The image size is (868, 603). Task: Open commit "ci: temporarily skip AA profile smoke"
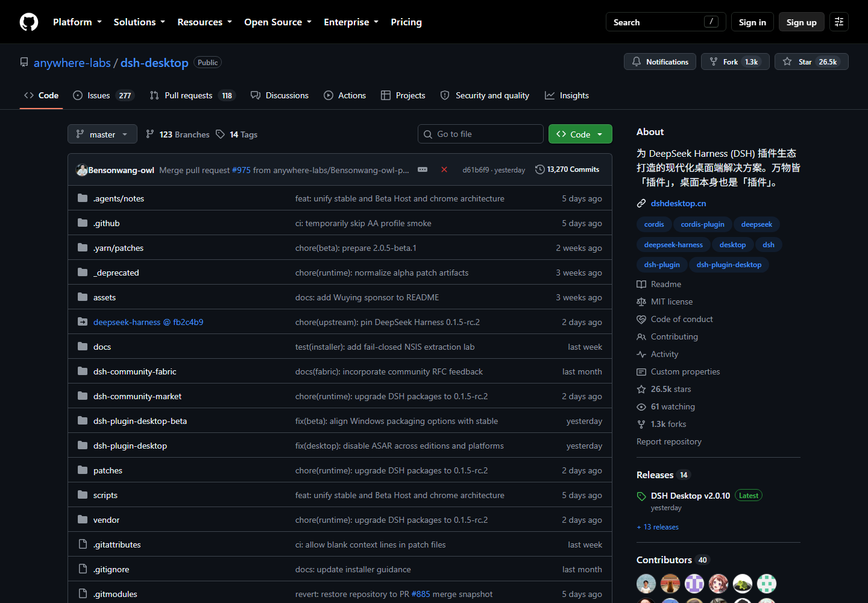(363, 223)
